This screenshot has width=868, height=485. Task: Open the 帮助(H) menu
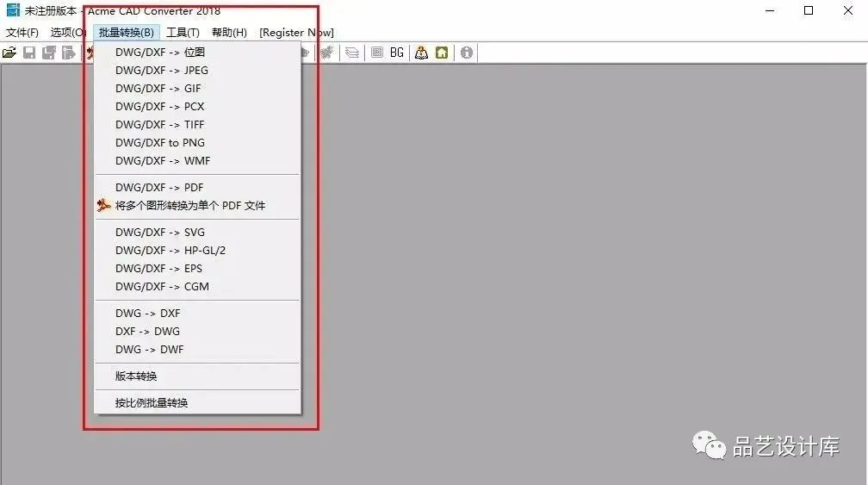point(229,33)
